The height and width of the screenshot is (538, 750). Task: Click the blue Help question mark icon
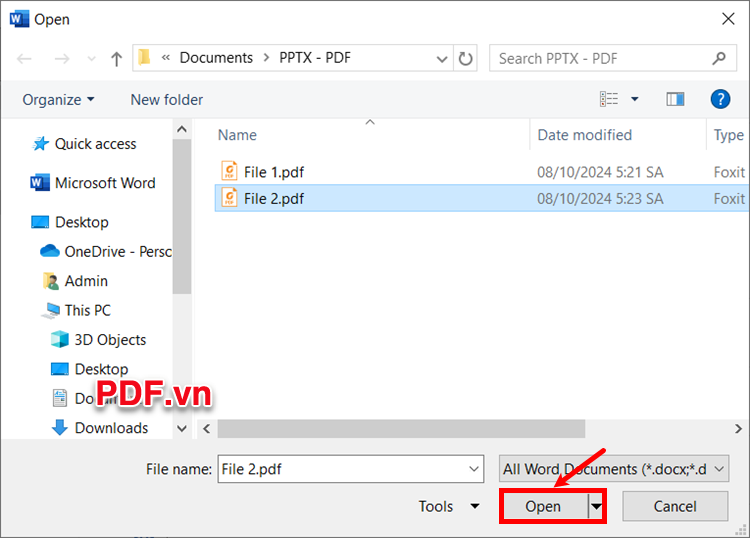[x=719, y=99]
